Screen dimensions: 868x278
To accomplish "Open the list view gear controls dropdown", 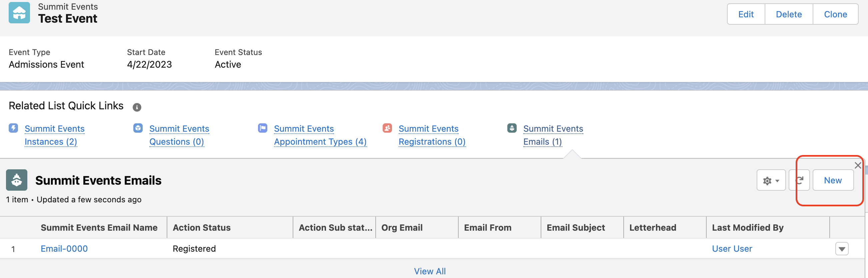I will pyautogui.click(x=771, y=180).
